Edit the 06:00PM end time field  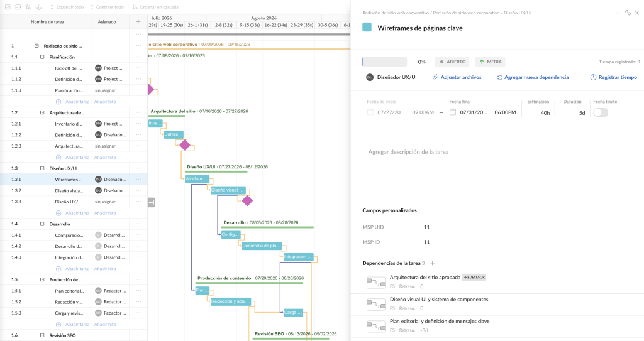(505, 112)
